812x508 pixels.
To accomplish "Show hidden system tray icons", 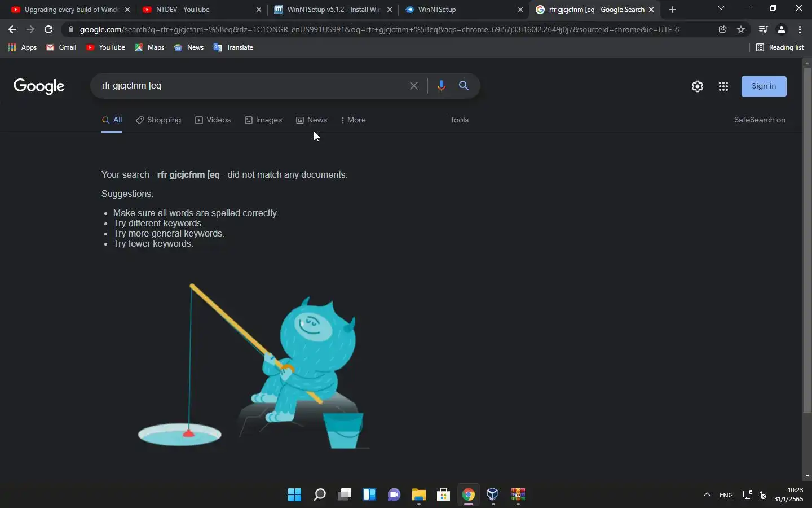I will click(x=707, y=495).
